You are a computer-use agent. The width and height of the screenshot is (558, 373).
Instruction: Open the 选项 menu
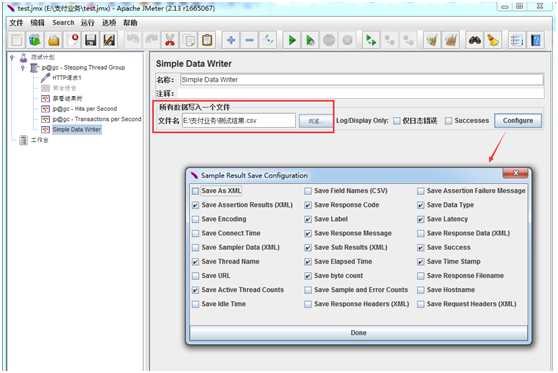(x=109, y=23)
